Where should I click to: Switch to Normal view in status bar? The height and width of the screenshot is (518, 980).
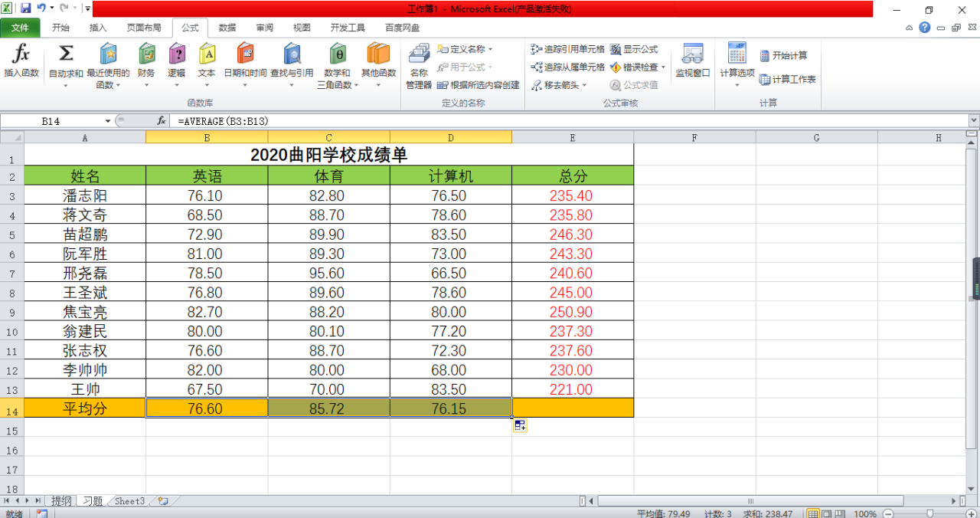[x=814, y=513]
